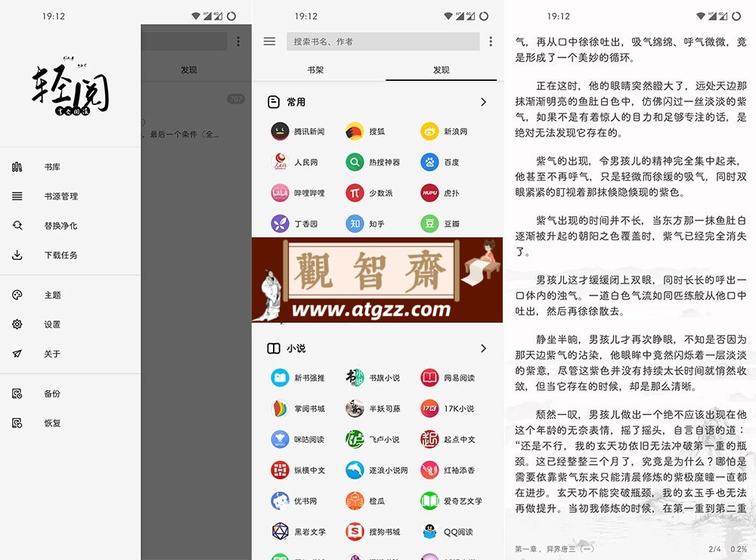Screen dimensions: 756x560
Task: Open the 人民网 icon
Action: click(280, 162)
